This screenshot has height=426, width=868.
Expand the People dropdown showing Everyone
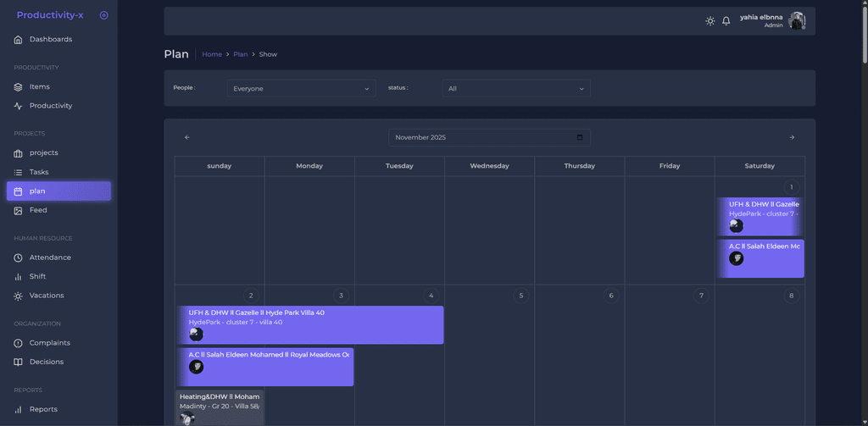click(x=301, y=88)
